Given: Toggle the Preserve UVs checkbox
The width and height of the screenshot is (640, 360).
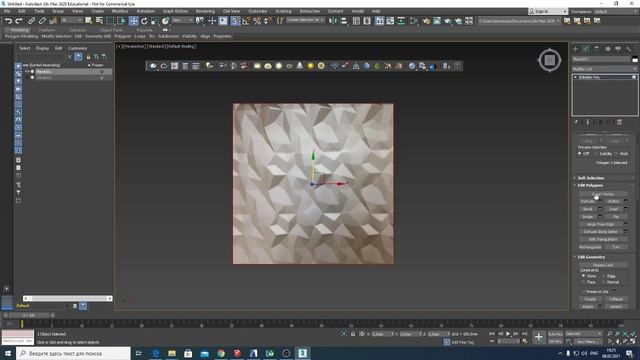Looking at the screenshot, I should [584, 291].
